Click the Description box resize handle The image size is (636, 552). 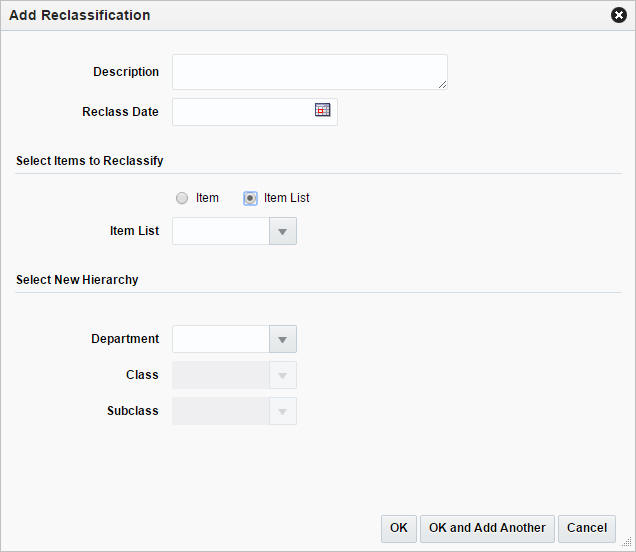point(442,85)
